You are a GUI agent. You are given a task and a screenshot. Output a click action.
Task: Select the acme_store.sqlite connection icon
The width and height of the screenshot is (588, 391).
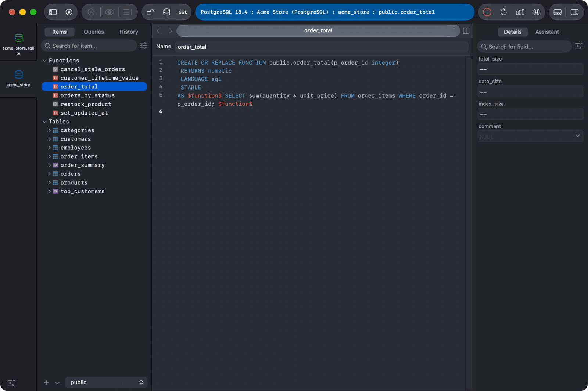18,38
